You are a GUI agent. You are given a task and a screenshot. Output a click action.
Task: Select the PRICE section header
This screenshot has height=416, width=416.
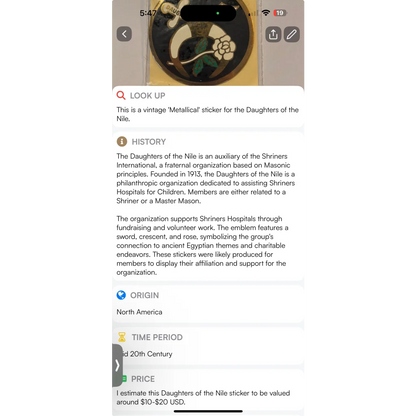point(143,379)
